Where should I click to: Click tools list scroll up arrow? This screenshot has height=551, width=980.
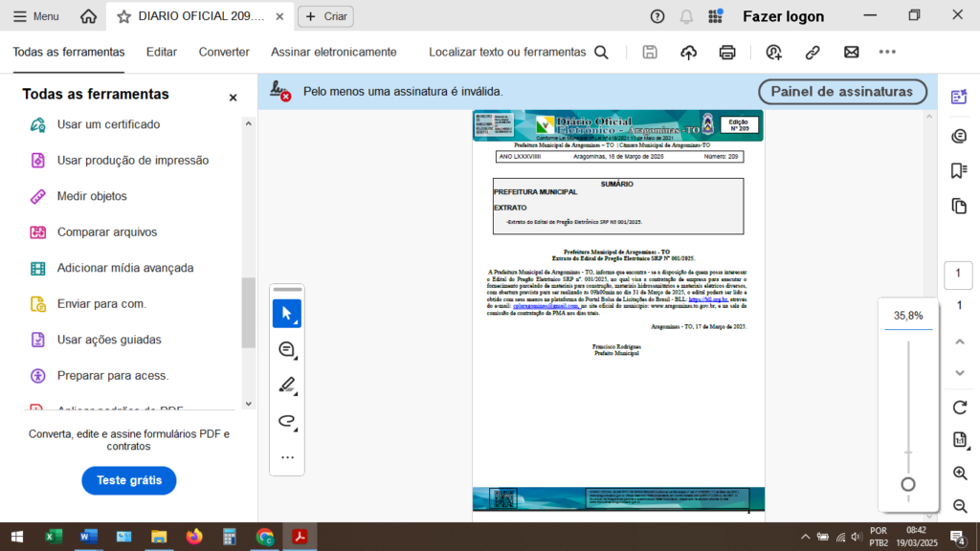249,123
